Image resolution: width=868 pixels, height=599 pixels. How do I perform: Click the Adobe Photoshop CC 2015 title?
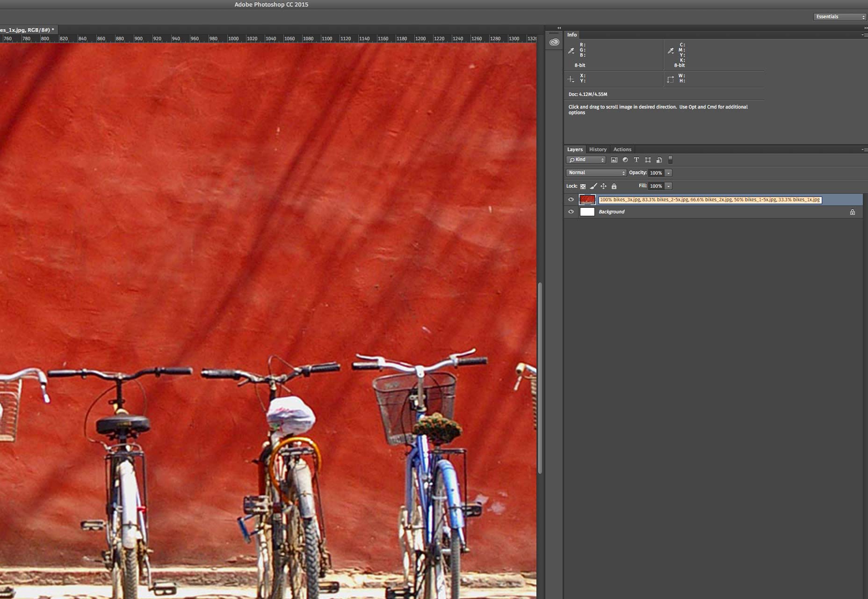pos(271,5)
